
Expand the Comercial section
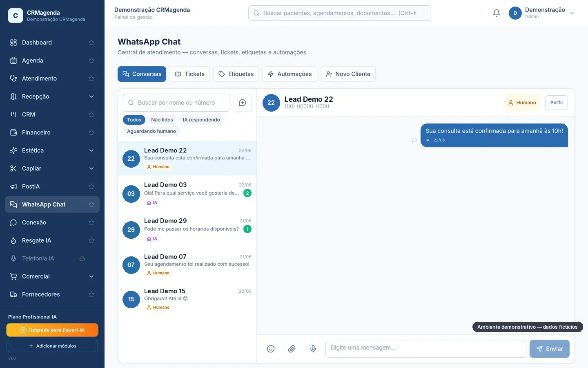pos(52,276)
